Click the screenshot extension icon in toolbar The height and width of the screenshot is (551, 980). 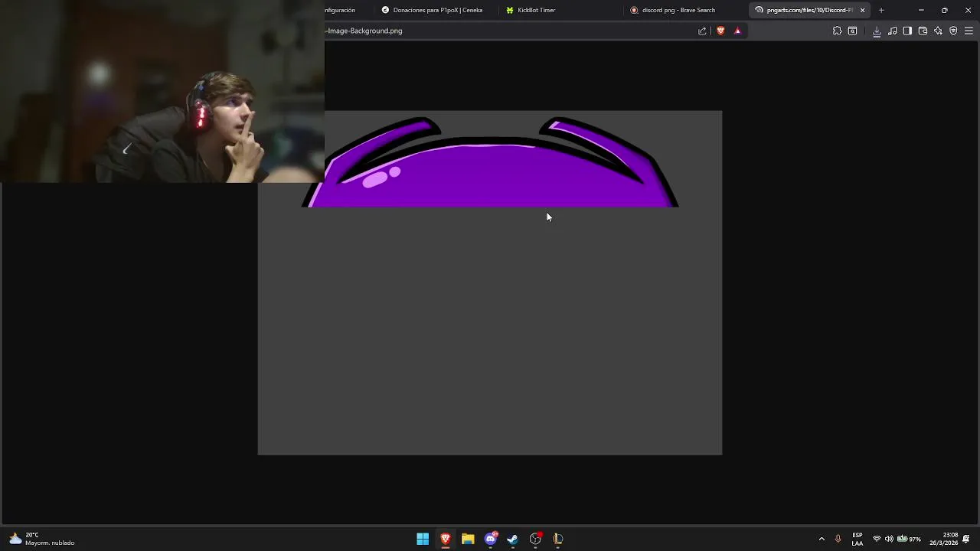(852, 31)
